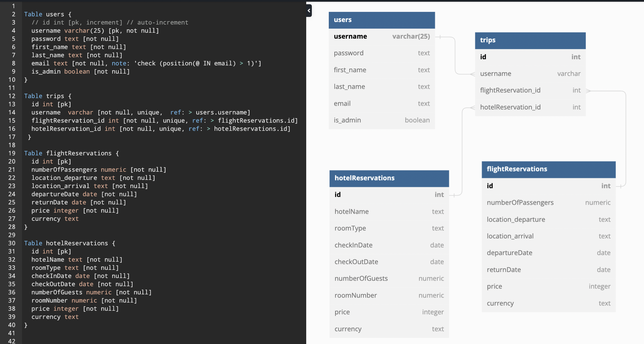
Task: Click numberOfPassengers row in flightReservations diagram
Action: pos(548,203)
